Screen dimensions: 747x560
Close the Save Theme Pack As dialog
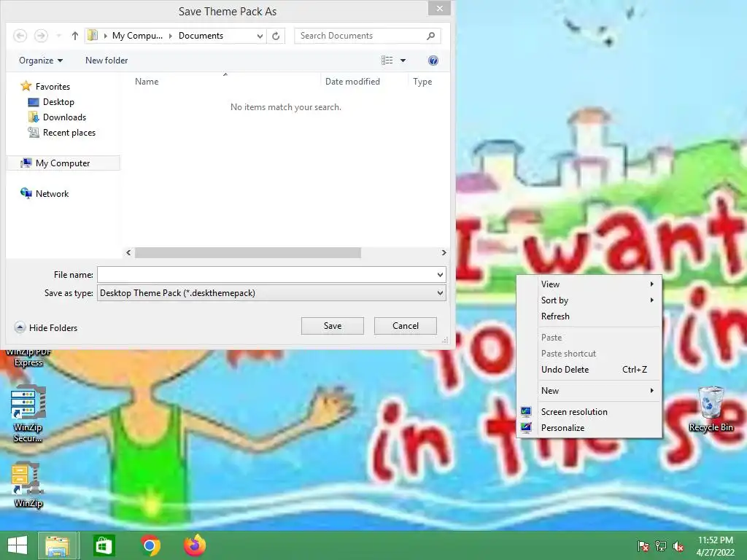[439, 8]
